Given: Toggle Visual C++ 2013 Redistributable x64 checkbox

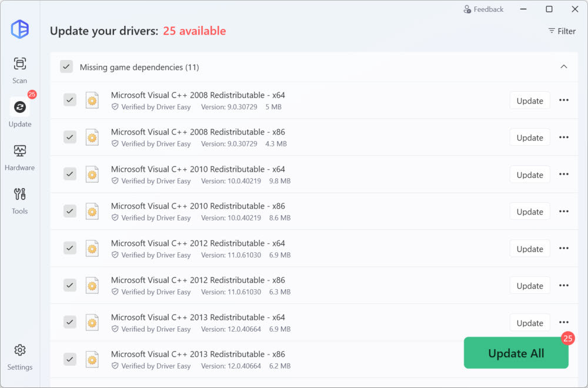Looking at the screenshot, I should point(70,322).
